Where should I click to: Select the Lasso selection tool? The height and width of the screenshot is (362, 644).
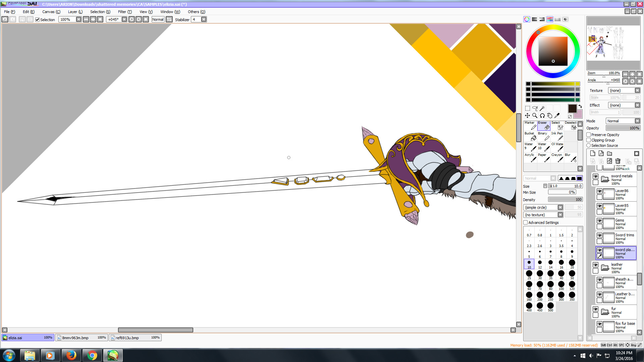[x=535, y=108]
